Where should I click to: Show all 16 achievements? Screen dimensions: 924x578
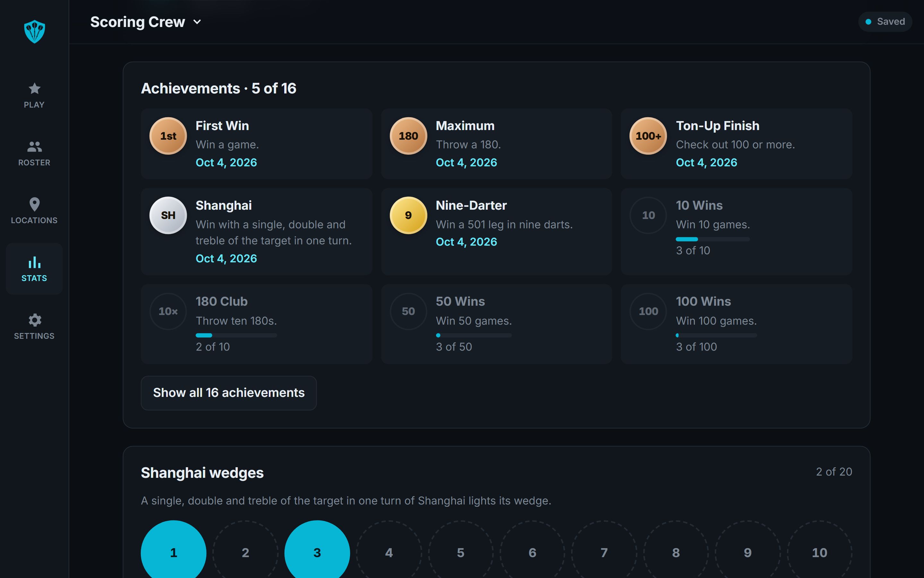click(x=229, y=393)
